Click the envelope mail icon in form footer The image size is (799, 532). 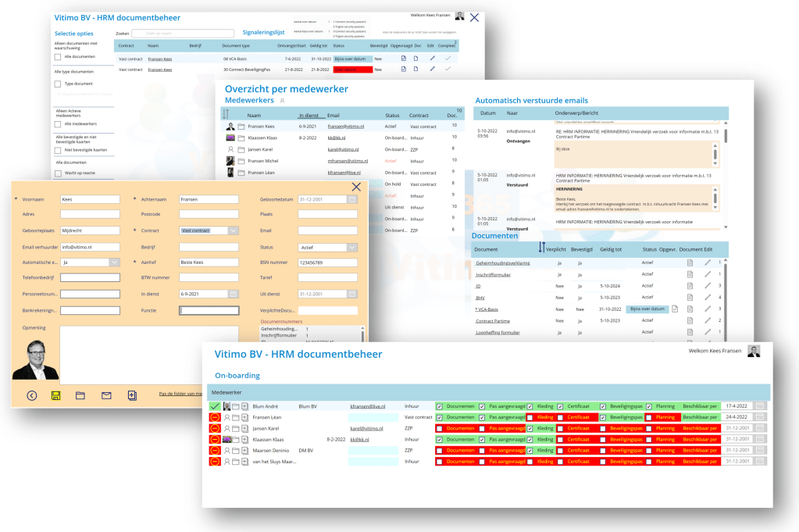pos(106,395)
